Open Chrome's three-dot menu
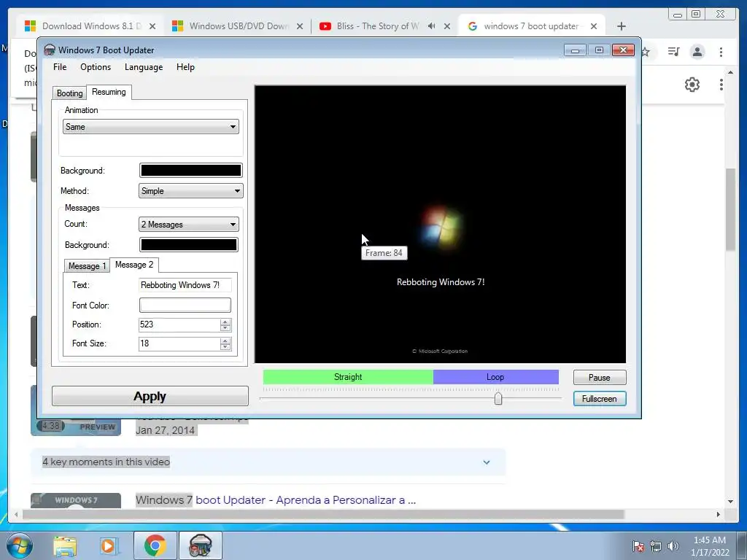747x560 pixels. coord(721,52)
